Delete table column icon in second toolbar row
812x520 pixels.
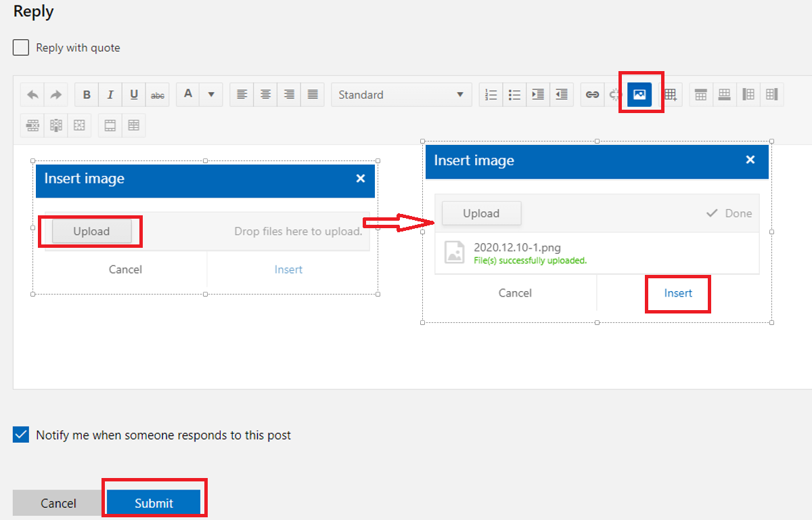56,125
